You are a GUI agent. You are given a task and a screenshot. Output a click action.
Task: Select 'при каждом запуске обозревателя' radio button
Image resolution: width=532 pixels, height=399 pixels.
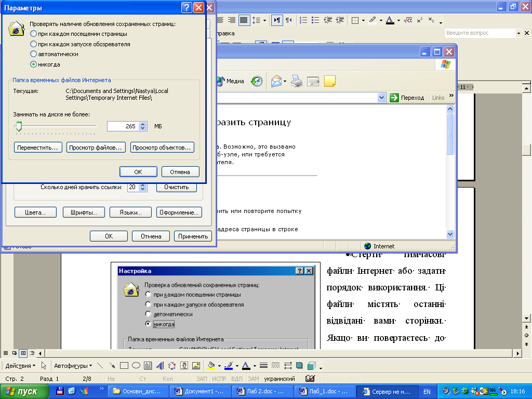pos(33,44)
